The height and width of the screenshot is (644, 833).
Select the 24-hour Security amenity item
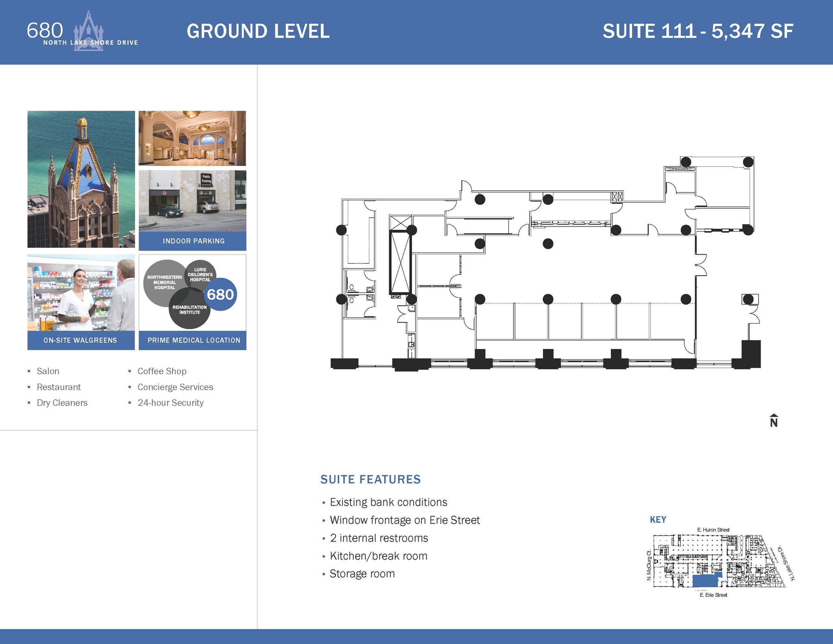pyautogui.click(x=170, y=403)
